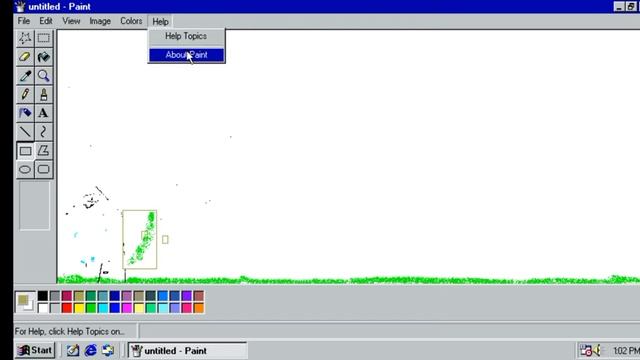Image resolution: width=640 pixels, height=360 pixels.
Task: Choose the bright red swatch
Action: [67, 308]
